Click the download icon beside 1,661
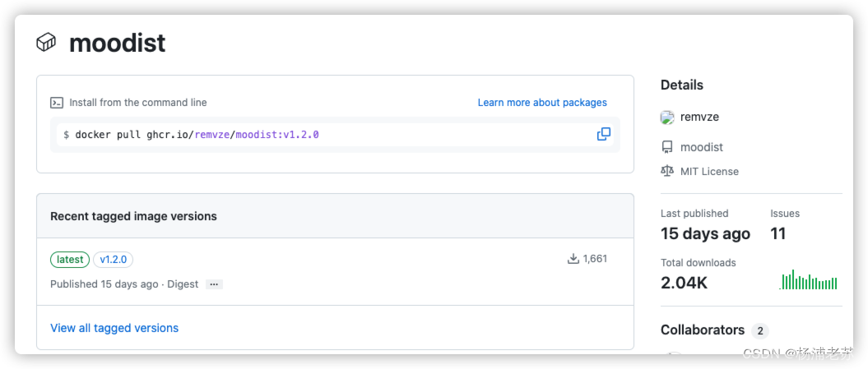Image resolution: width=868 pixels, height=369 pixels. pyautogui.click(x=573, y=258)
